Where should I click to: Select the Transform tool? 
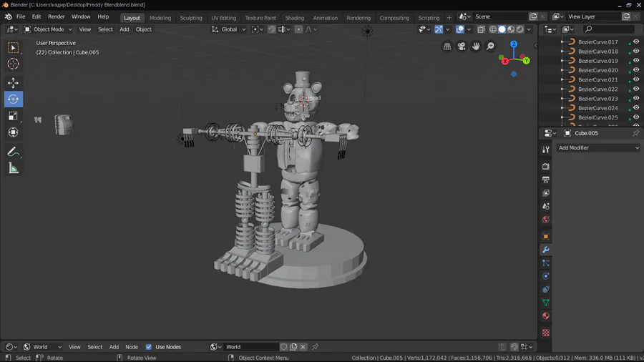[13, 132]
